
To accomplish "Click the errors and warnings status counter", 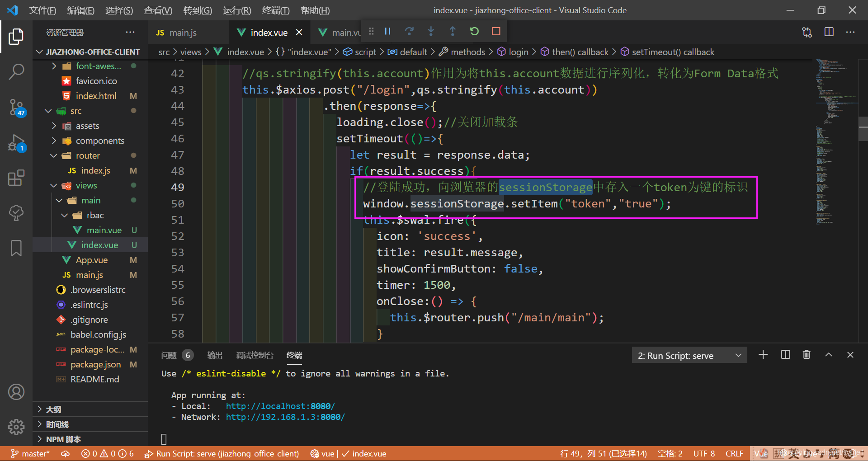I will point(108,453).
